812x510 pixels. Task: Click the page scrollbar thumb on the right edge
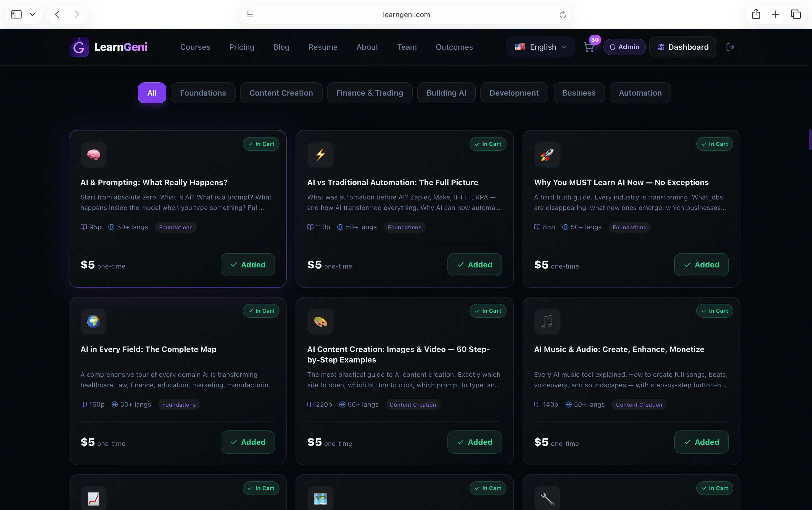tap(810, 140)
